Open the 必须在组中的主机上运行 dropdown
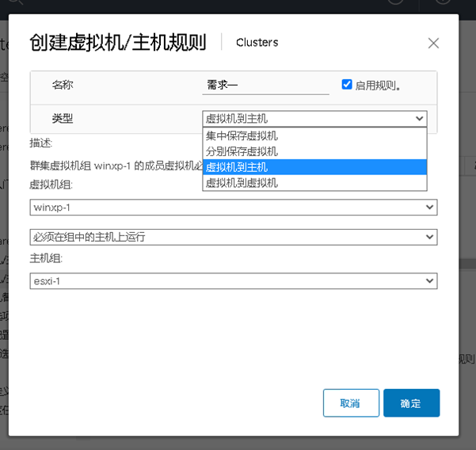The height and width of the screenshot is (450, 476). tap(234, 237)
